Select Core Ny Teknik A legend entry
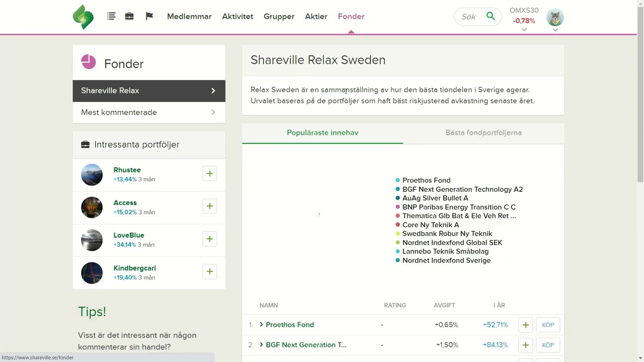Screen dimensions: 644x362 [431, 225]
